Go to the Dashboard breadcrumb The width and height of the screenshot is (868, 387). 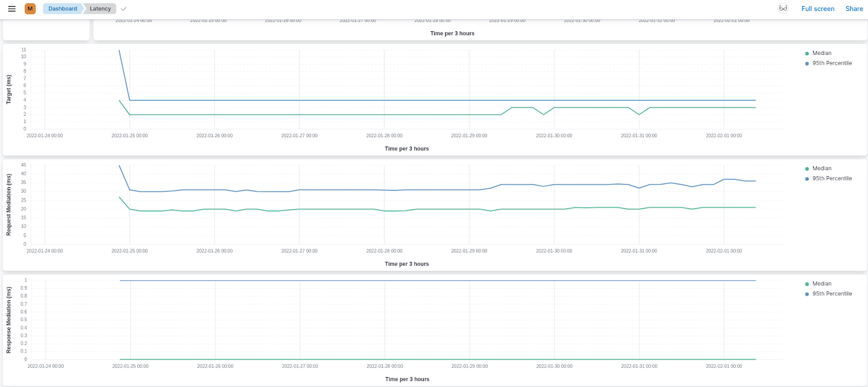(x=63, y=9)
